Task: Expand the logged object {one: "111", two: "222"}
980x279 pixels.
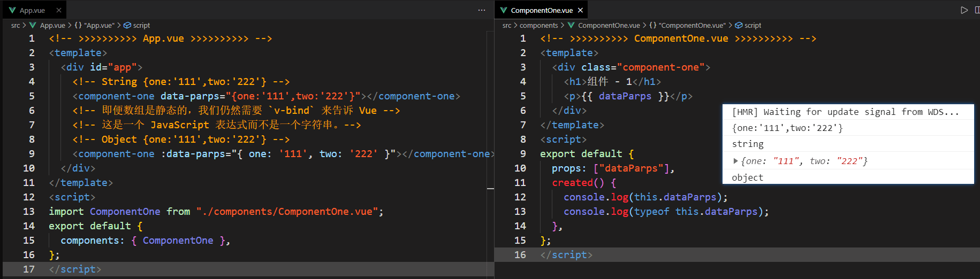Action: (x=735, y=161)
